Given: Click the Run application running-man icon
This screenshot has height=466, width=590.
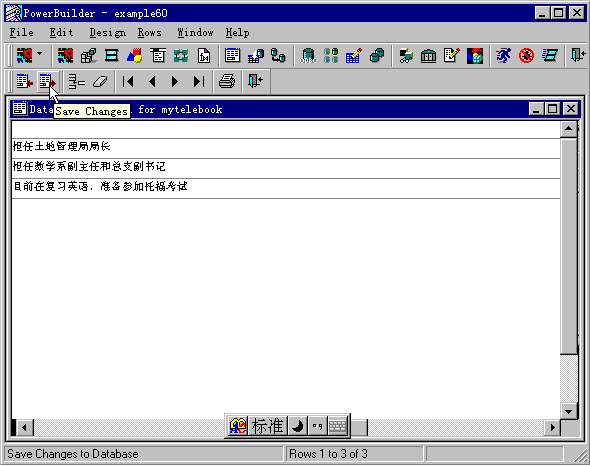Looking at the screenshot, I should click(x=503, y=56).
